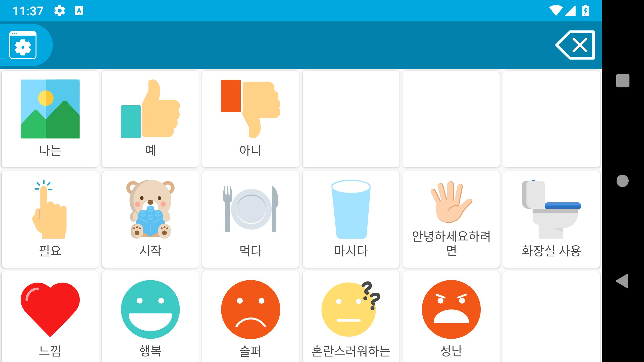644x362 pixels.
Task: Tap the empty sentence bar area
Action: coord(302,45)
